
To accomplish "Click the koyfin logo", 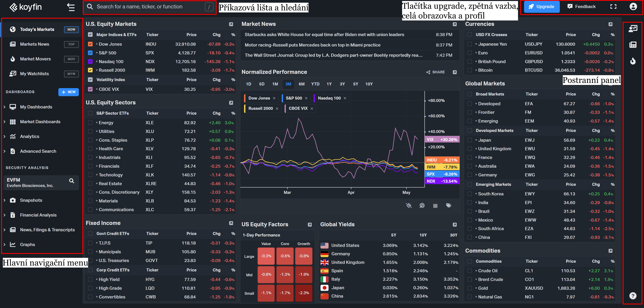I will pos(25,7).
